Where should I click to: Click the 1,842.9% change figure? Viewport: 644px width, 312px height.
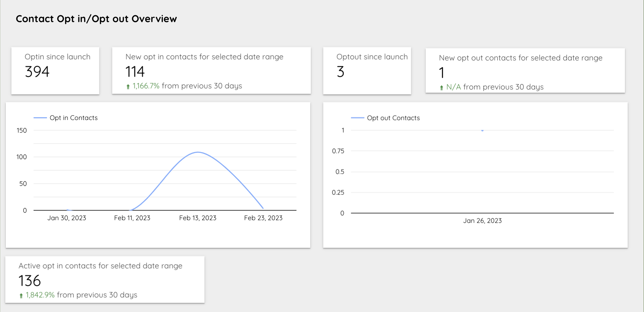pos(40,295)
